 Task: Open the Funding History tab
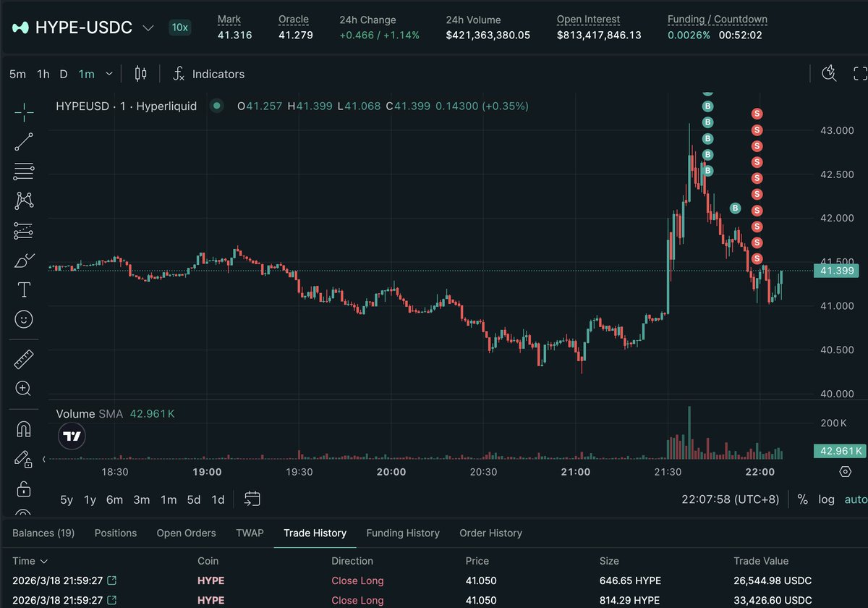click(403, 533)
